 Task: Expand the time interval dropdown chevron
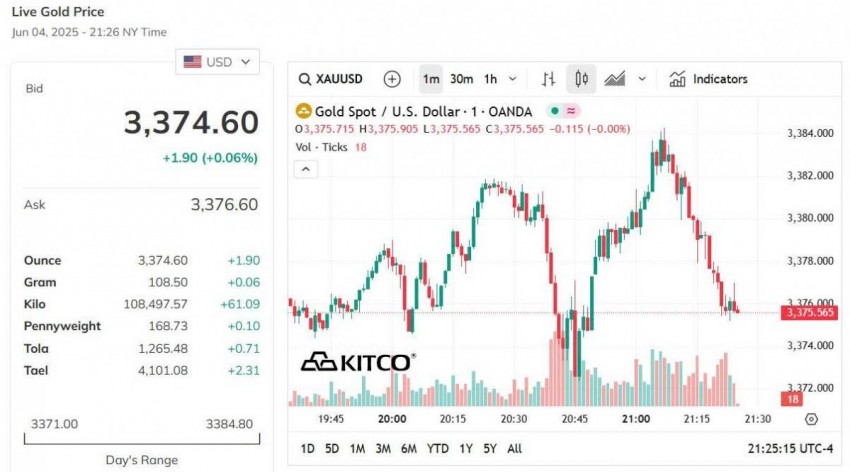pyautogui.click(x=513, y=79)
